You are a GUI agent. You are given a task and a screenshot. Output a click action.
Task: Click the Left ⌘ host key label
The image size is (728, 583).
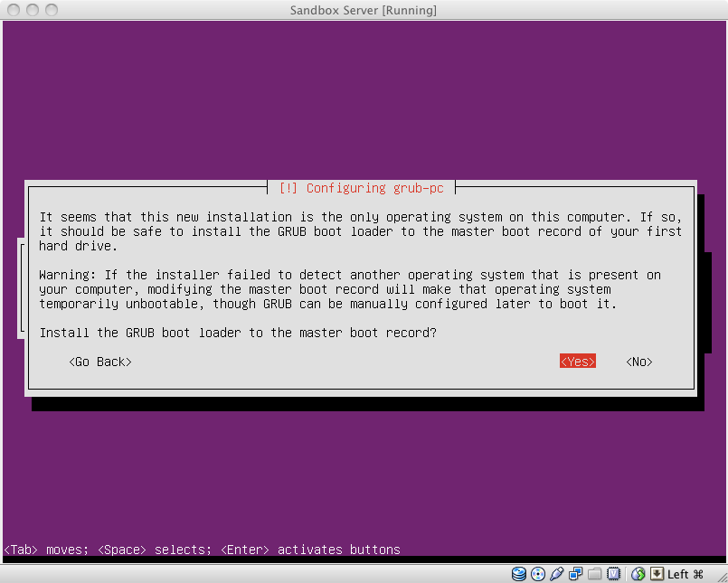(x=685, y=574)
